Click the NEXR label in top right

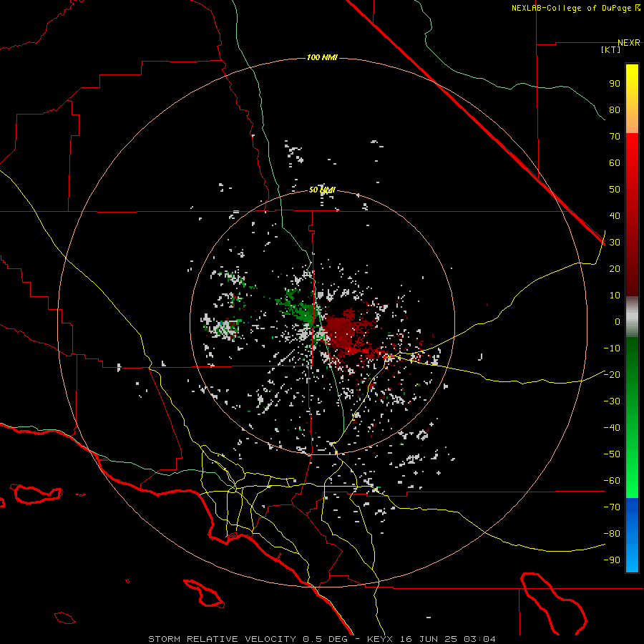pos(629,43)
